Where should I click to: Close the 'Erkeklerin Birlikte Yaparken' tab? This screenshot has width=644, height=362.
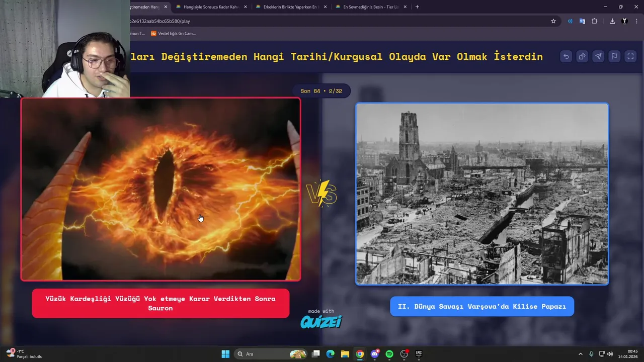[326, 7]
